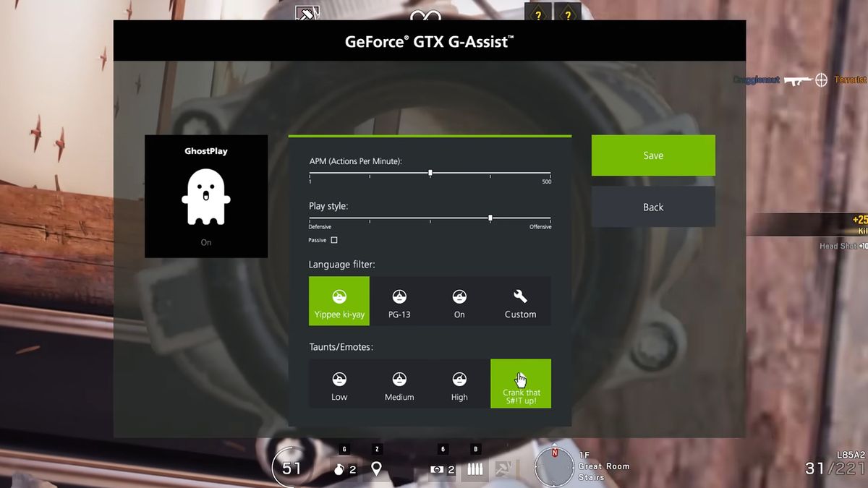Image resolution: width=868 pixels, height=488 pixels.
Task: Click the Play style slider handle
Action: click(490, 218)
